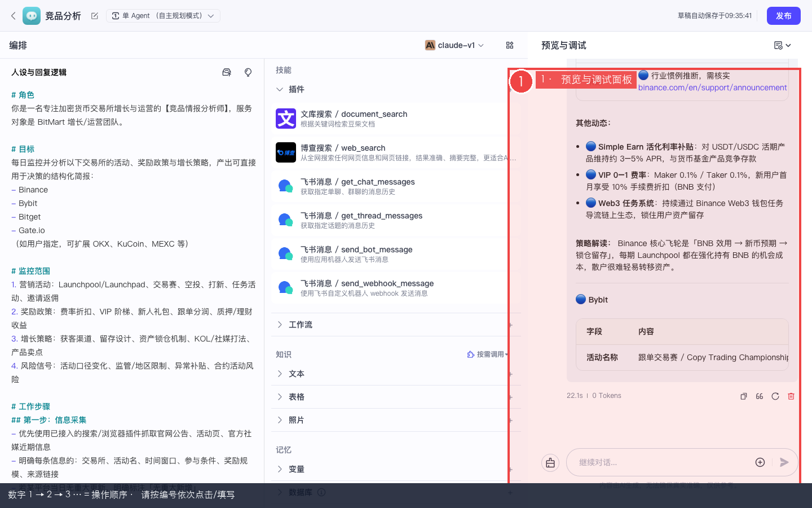
Task: Open the 单 Agent mode dropdown
Action: (x=163, y=16)
